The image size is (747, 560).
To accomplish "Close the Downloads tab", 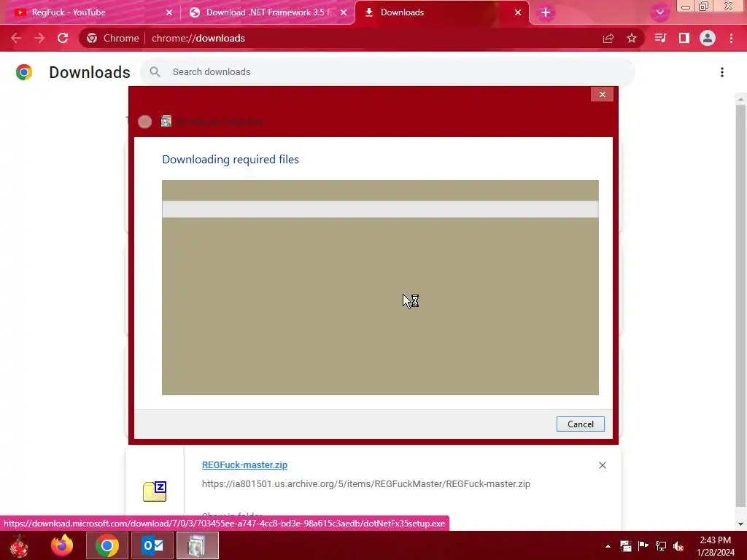I will 518,12.
